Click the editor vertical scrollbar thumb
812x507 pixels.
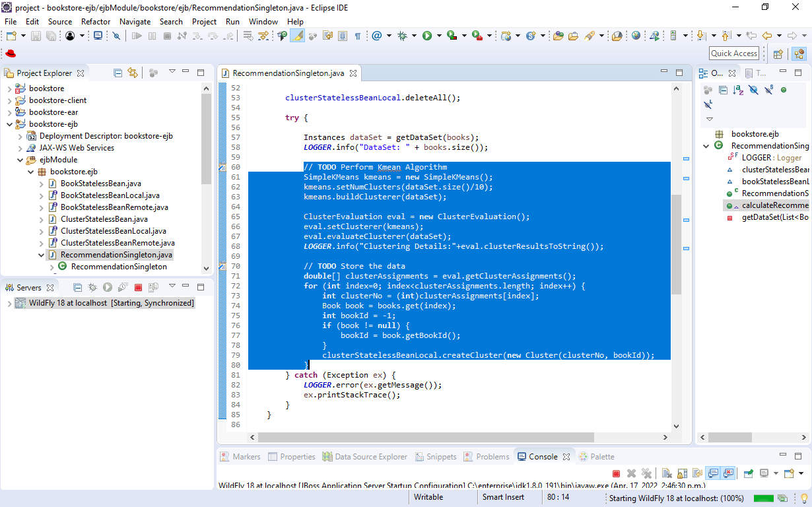click(676, 244)
